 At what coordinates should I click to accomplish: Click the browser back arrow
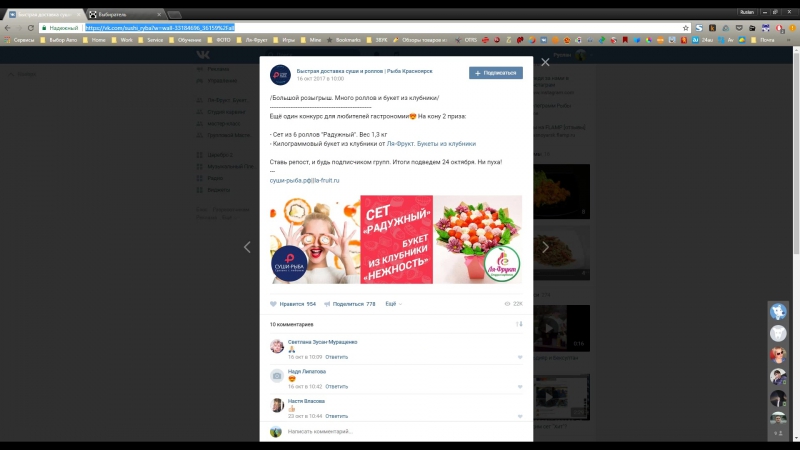[8, 28]
